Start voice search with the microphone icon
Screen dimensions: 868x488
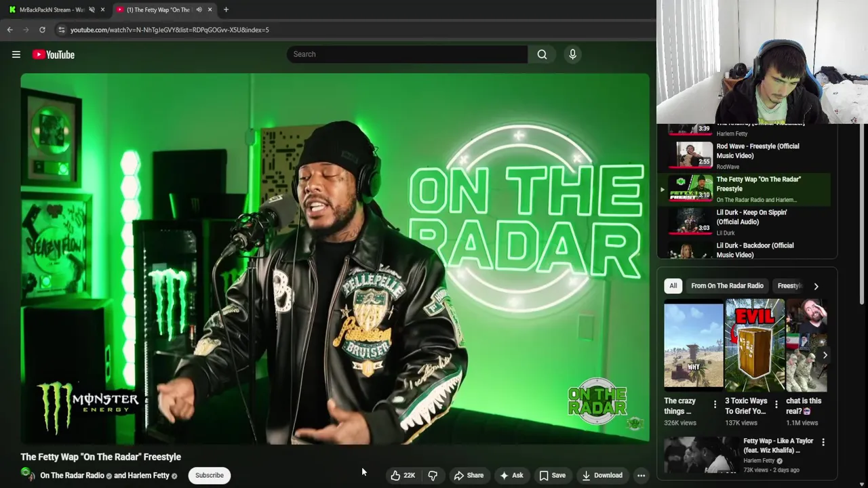pyautogui.click(x=572, y=54)
